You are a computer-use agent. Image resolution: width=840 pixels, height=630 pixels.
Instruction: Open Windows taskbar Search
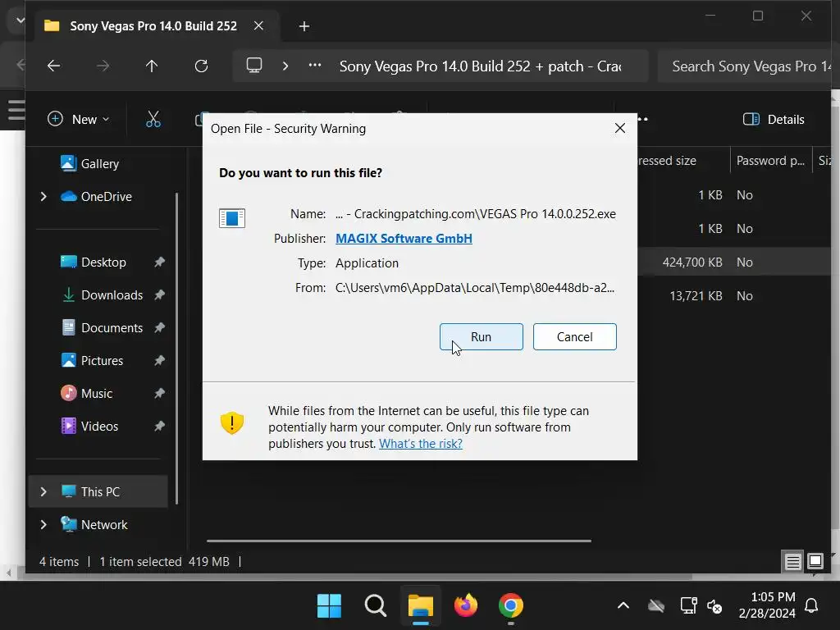point(375,605)
